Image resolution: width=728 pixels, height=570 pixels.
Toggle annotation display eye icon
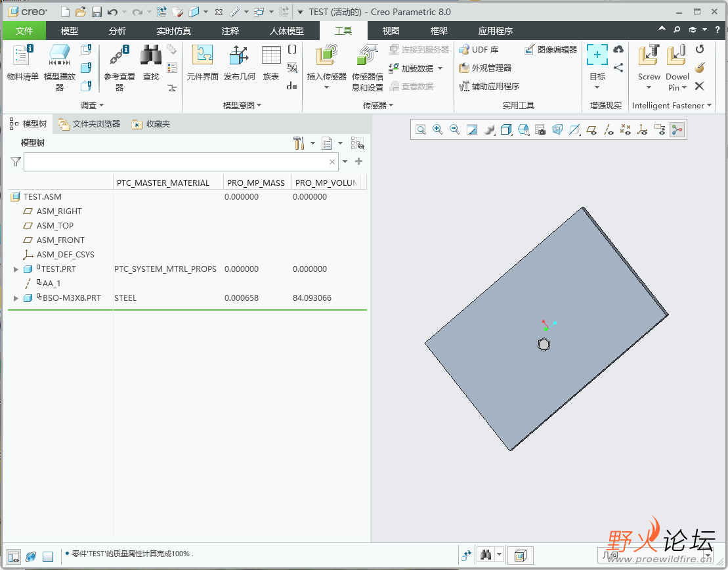[659, 129]
